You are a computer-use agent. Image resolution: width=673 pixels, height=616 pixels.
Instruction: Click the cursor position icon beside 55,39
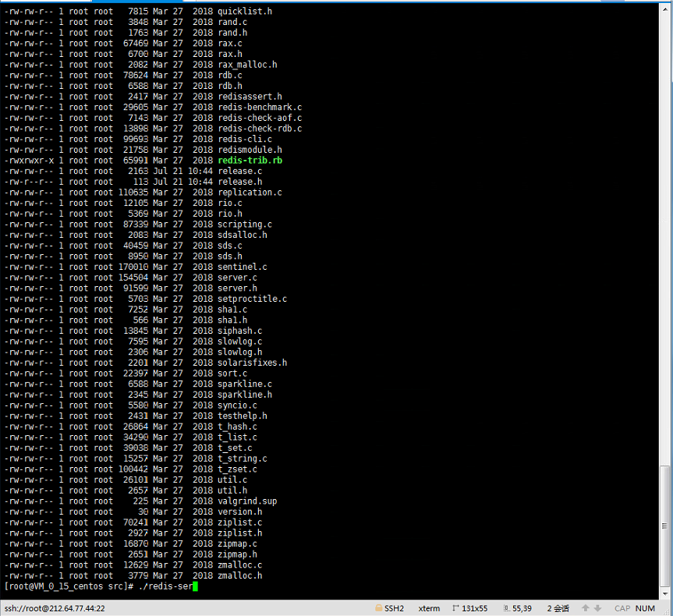coord(506,608)
